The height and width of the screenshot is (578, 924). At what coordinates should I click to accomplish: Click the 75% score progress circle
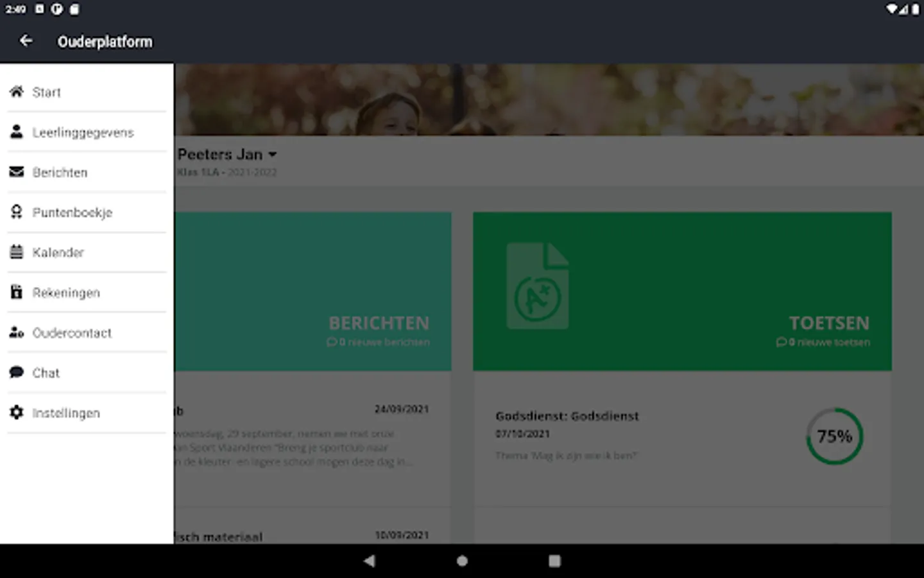834,436
